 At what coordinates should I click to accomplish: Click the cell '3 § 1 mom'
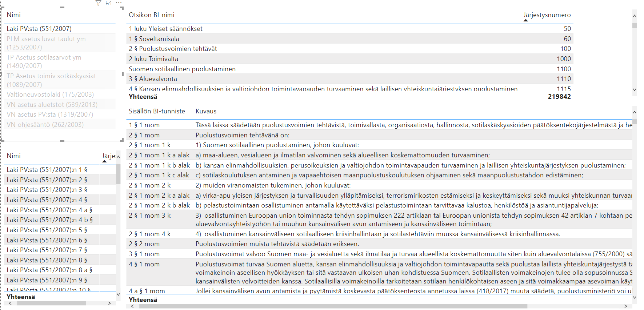pos(144,254)
